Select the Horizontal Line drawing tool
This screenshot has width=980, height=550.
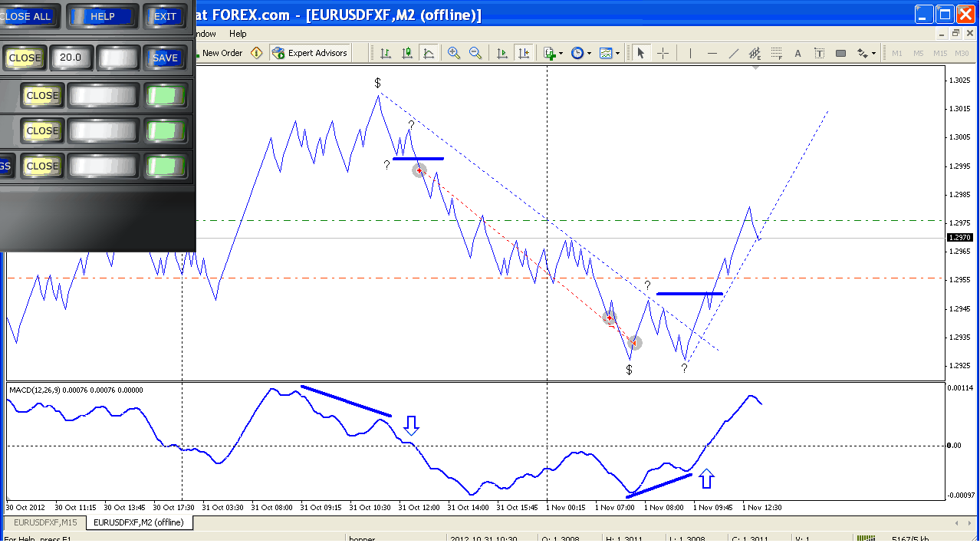pos(712,53)
